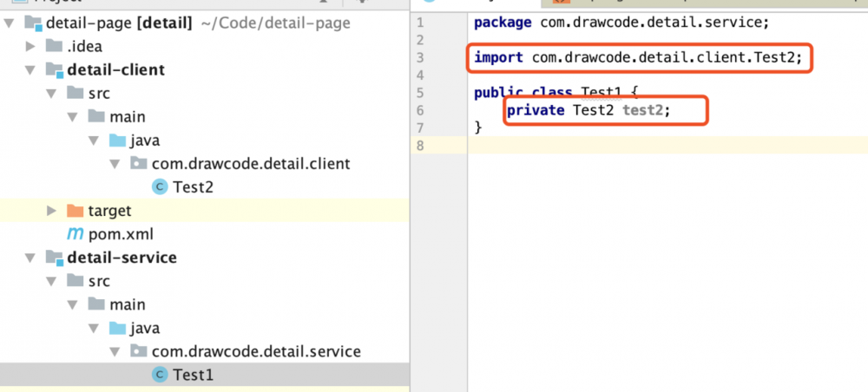Collapse main arrow under detail-service

click(74, 304)
